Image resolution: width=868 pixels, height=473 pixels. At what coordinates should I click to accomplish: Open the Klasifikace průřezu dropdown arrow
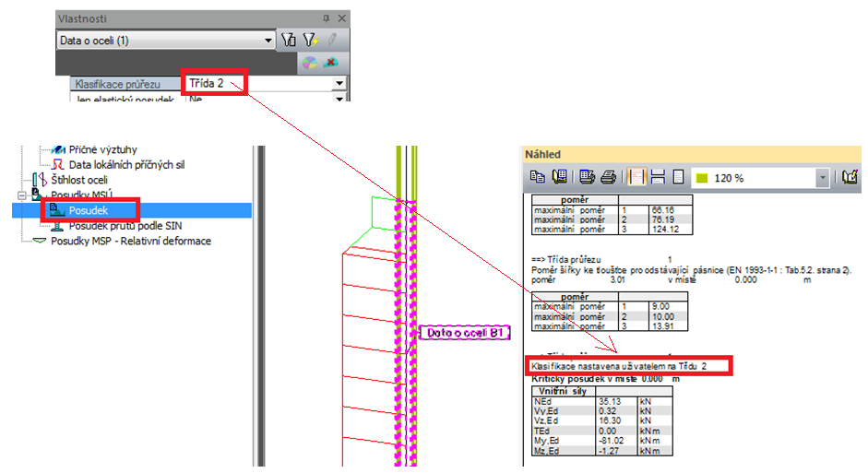tap(339, 84)
